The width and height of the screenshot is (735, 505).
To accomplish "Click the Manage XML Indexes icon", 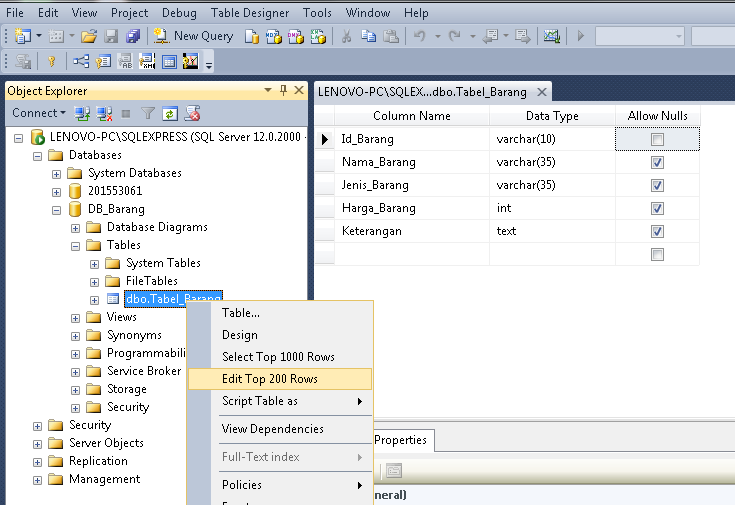I will click(x=147, y=61).
